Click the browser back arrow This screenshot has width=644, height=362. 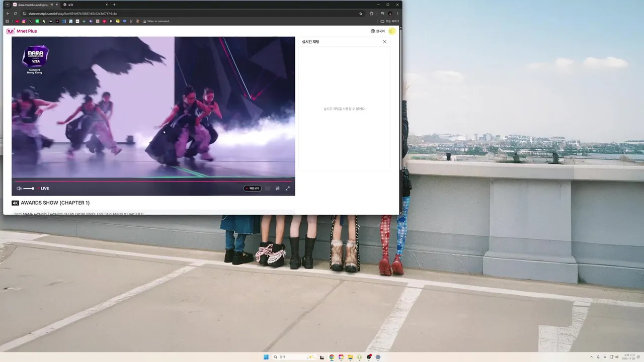point(8,14)
